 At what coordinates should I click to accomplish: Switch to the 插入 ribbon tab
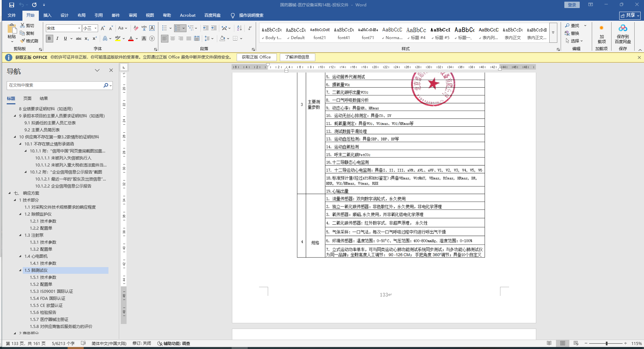47,15
